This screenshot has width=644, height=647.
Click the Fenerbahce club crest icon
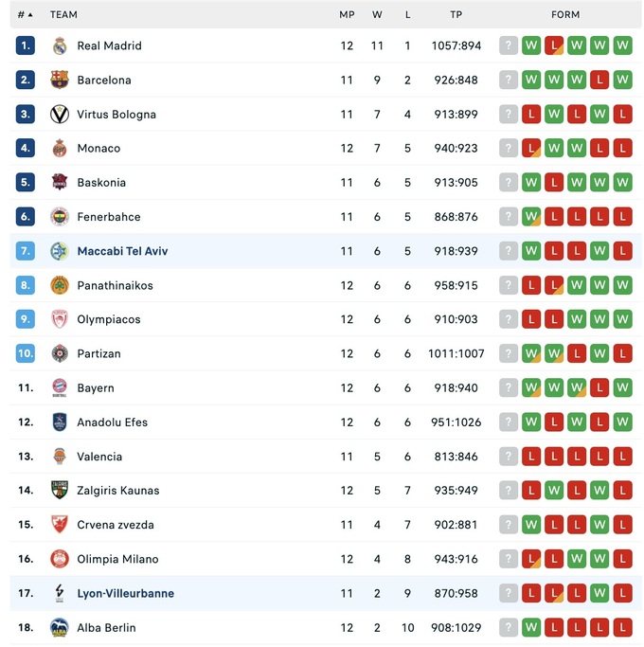[x=60, y=217]
